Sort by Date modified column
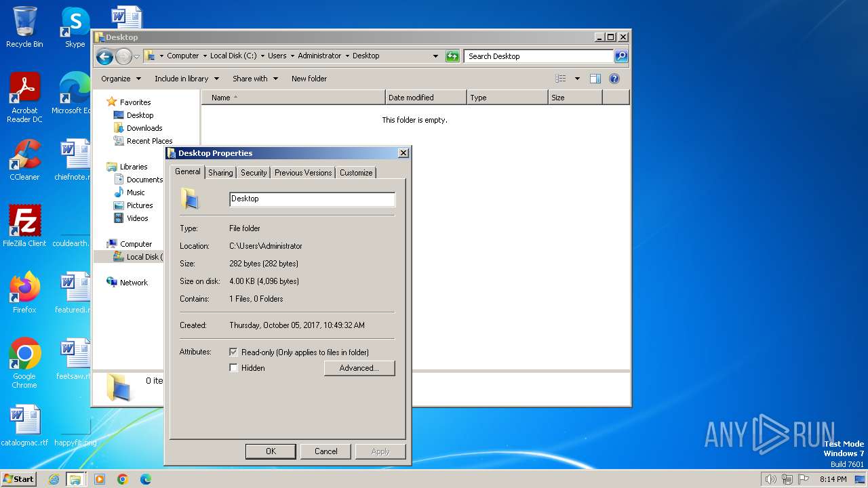868x488 pixels. [426, 98]
